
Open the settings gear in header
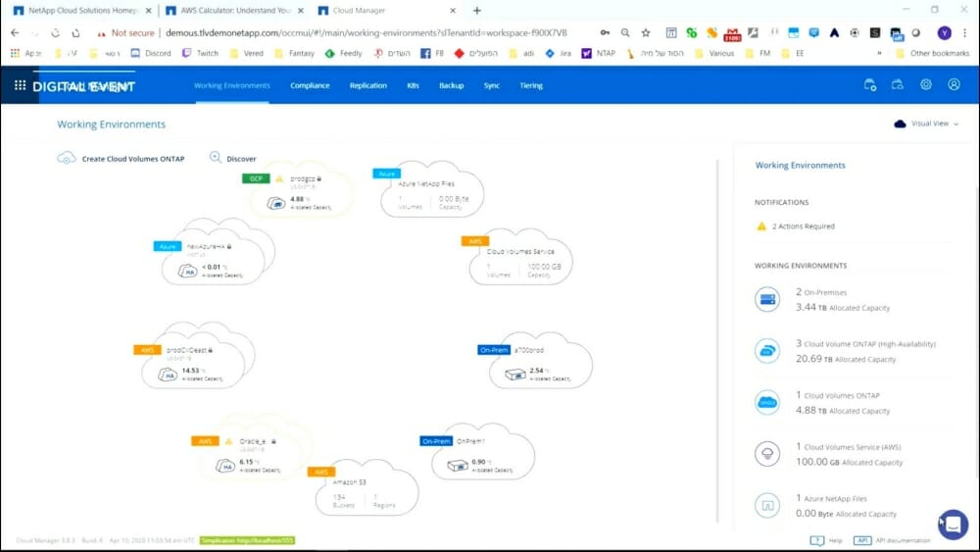click(x=926, y=84)
